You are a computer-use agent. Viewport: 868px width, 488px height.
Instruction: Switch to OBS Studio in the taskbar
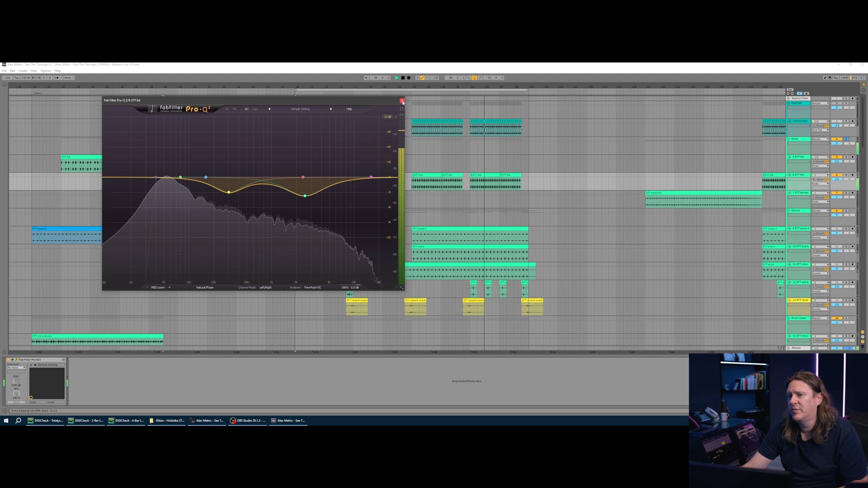click(x=248, y=420)
